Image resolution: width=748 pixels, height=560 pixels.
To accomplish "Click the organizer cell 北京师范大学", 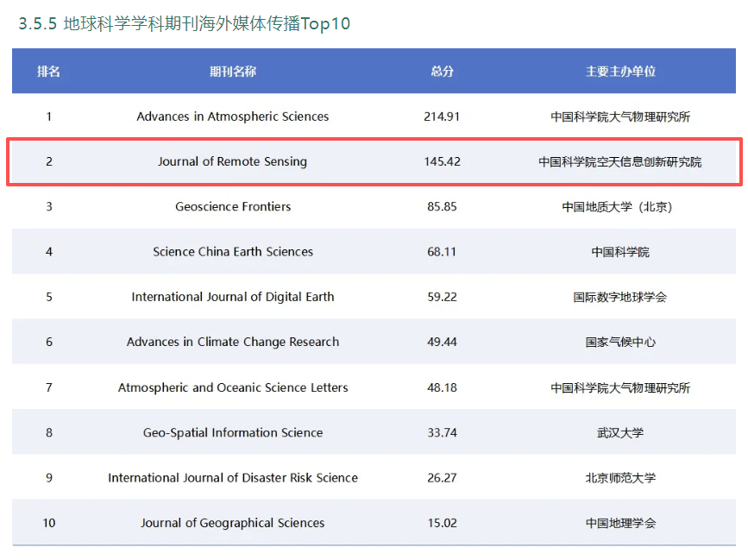I will (620, 477).
